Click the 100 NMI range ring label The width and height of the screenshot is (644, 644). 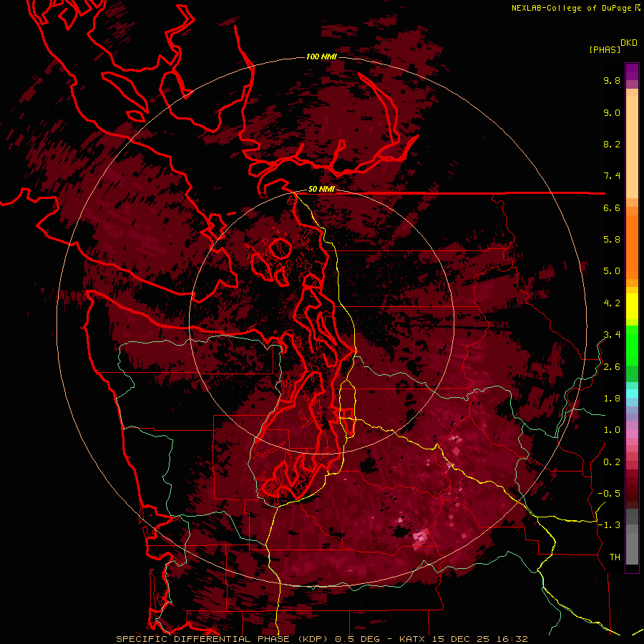[x=321, y=57]
